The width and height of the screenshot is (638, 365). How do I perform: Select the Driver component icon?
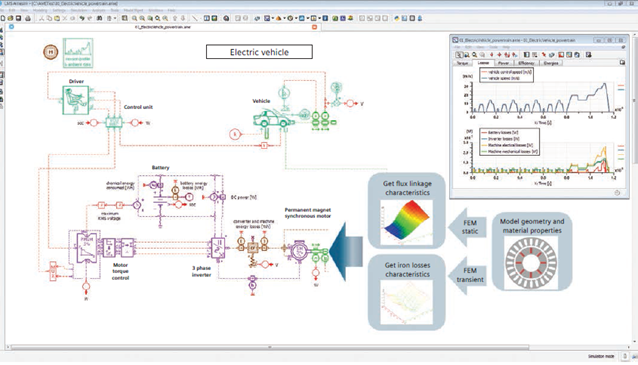point(76,100)
